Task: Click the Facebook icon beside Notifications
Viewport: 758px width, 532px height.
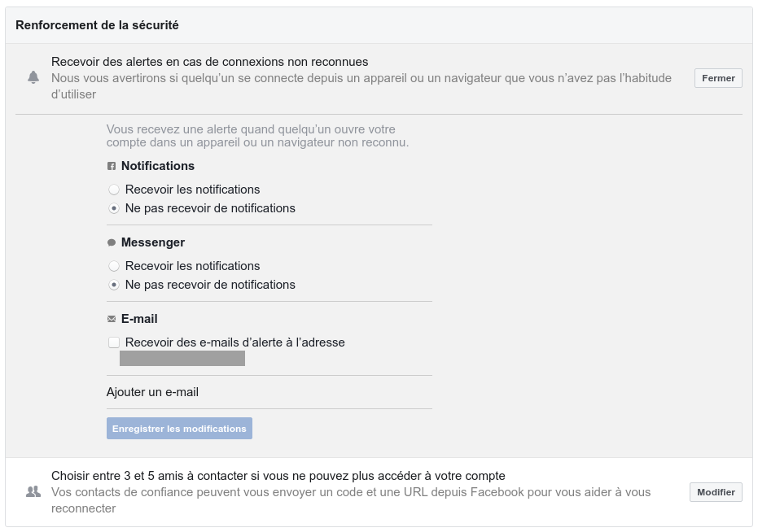Action: [112, 166]
